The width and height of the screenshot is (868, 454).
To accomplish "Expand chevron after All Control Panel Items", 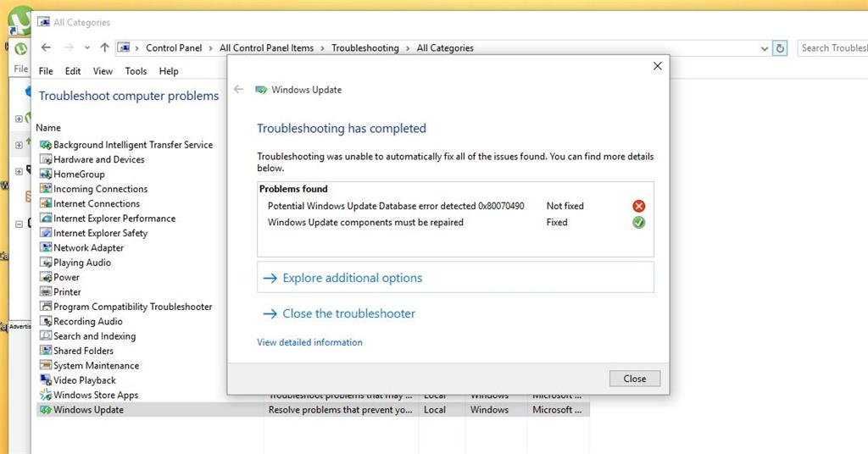I will pyautogui.click(x=322, y=48).
